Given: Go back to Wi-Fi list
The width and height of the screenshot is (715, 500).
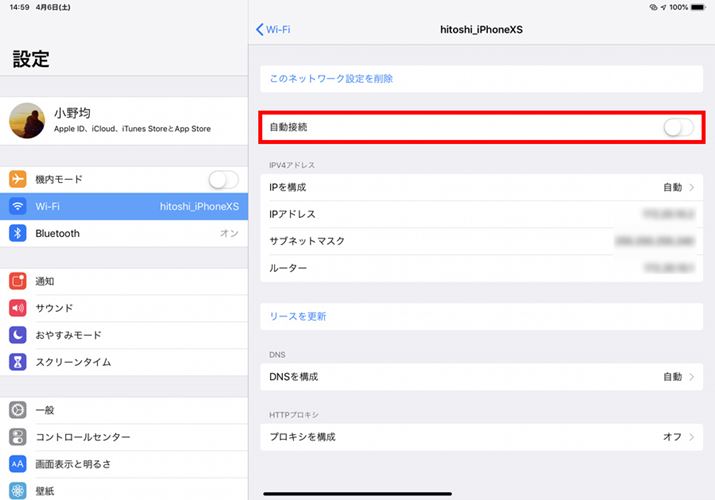Looking at the screenshot, I should click(x=273, y=30).
